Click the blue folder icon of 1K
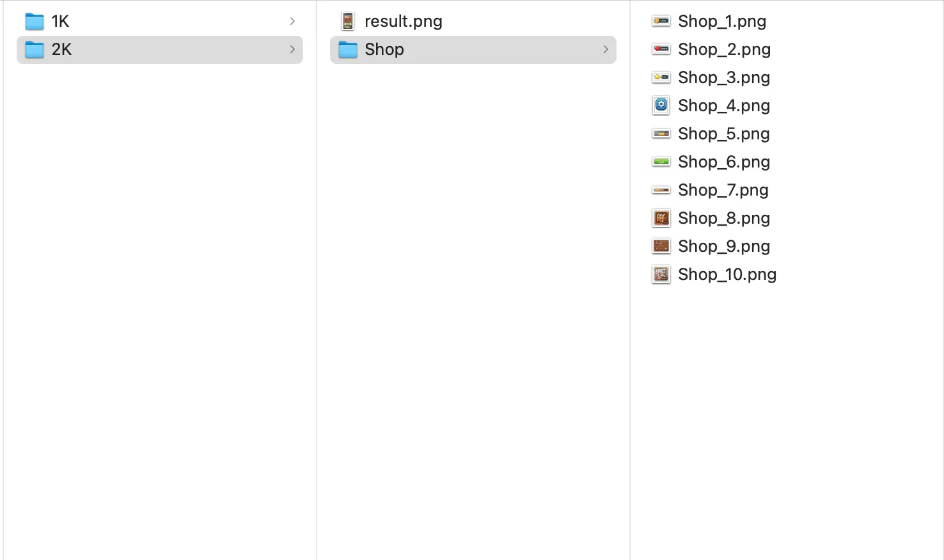The width and height of the screenshot is (944, 560). click(x=34, y=21)
